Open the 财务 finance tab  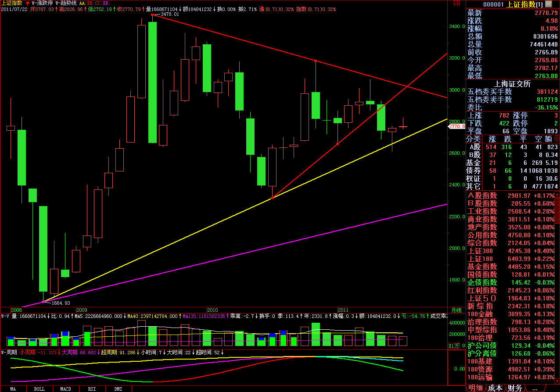tap(515, 388)
